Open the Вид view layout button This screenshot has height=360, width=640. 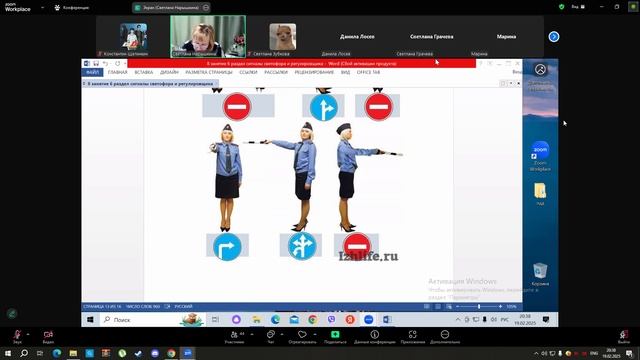578,7
